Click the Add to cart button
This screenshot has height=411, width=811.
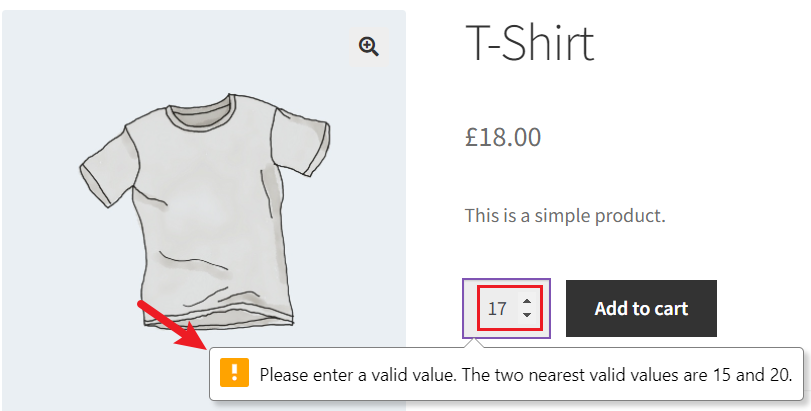(x=641, y=309)
